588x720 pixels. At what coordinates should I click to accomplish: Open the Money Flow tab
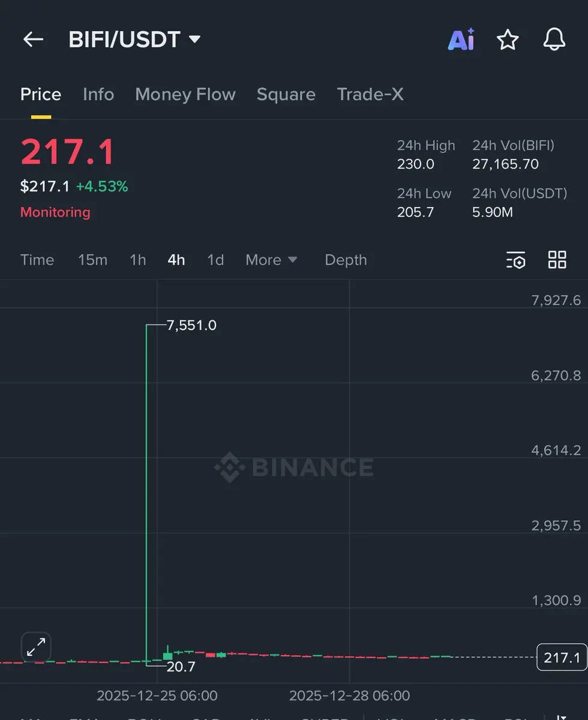(x=185, y=94)
